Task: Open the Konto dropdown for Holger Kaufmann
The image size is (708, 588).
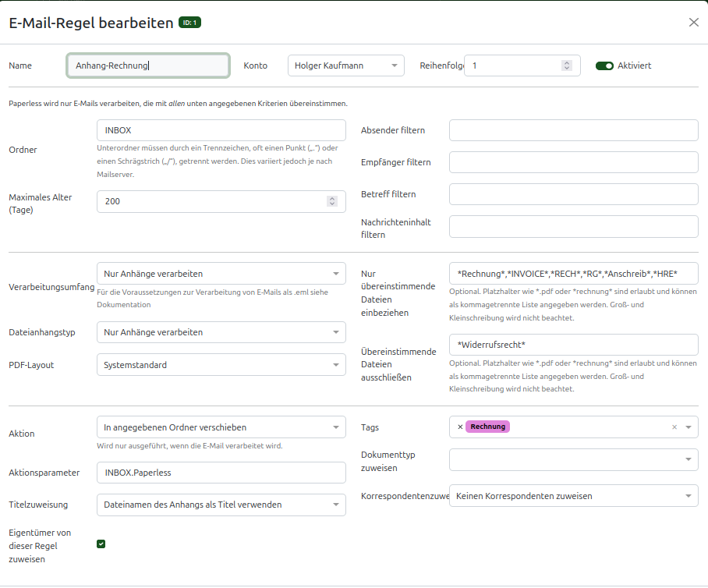Action: pyautogui.click(x=345, y=66)
